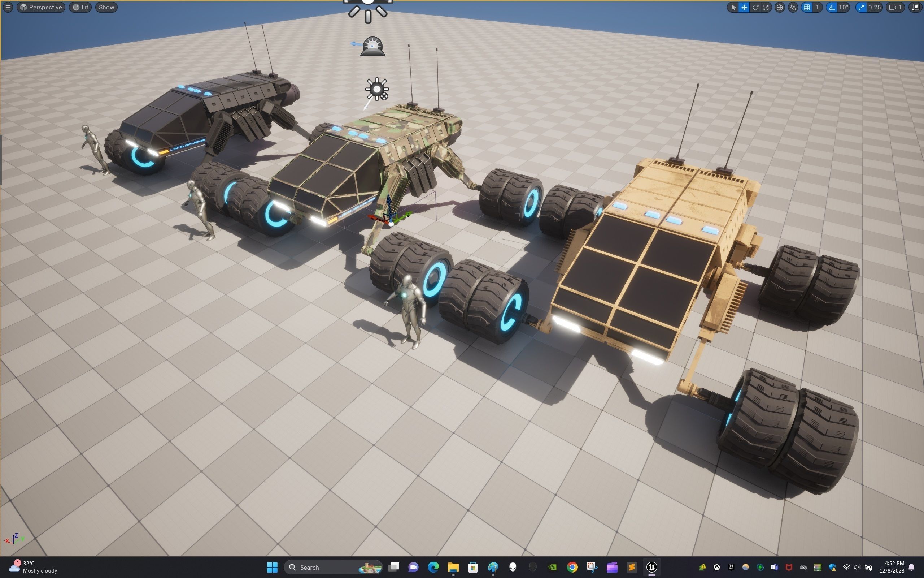
Task: Open Microsoft Teams tray icon
Action: pyautogui.click(x=774, y=567)
